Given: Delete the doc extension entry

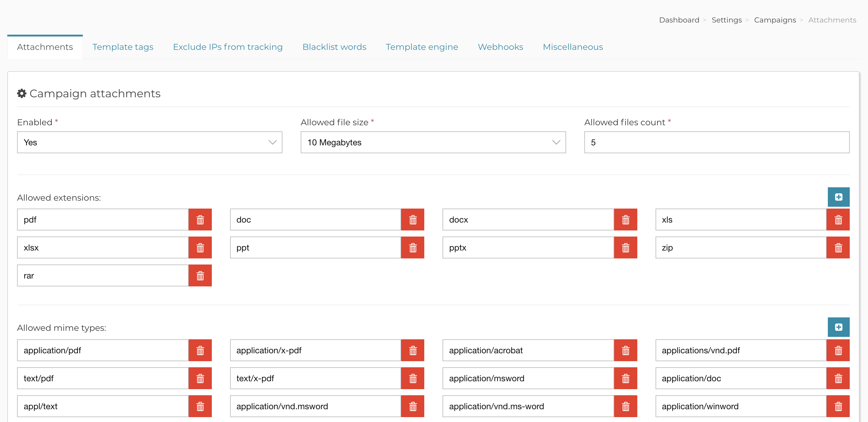Looking at the screenshot, I should (413, 220).
